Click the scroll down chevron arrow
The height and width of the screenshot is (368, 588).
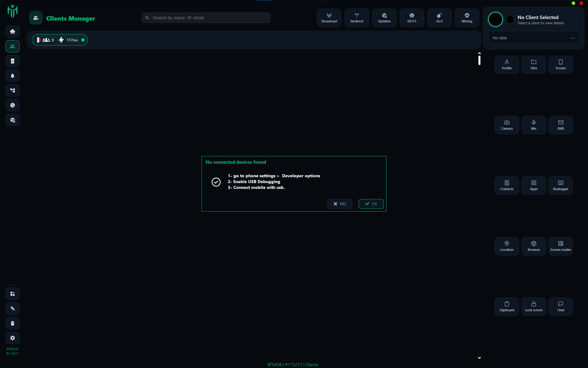[x=479, y=358]
